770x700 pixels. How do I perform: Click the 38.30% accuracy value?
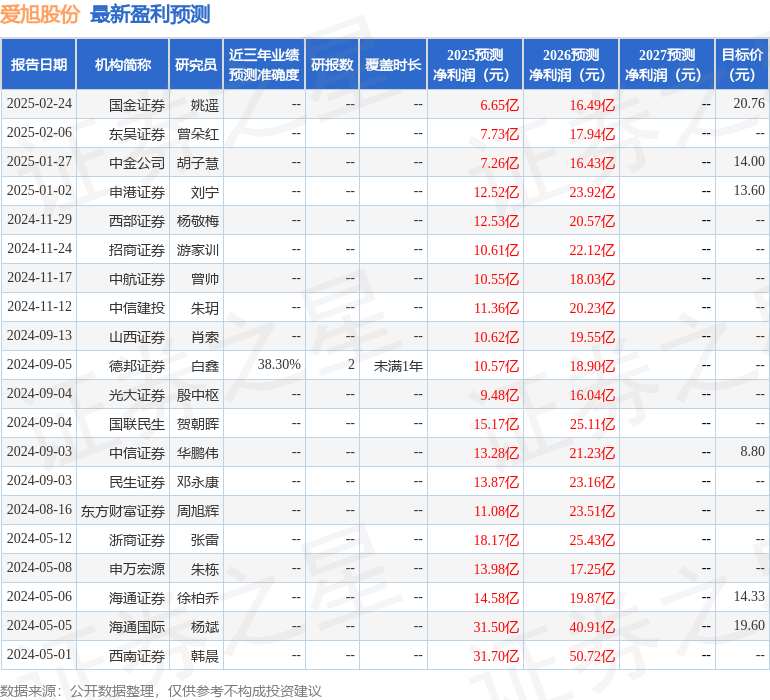tap(279, 364)
